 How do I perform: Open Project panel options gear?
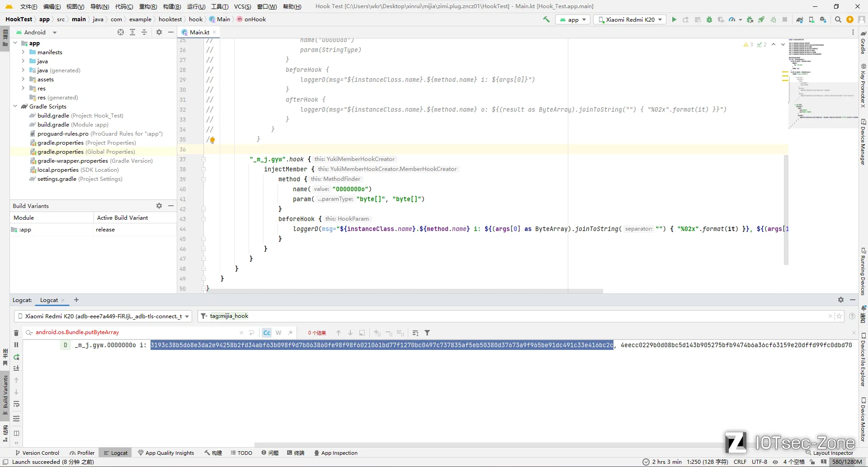[x=159, y=32]
